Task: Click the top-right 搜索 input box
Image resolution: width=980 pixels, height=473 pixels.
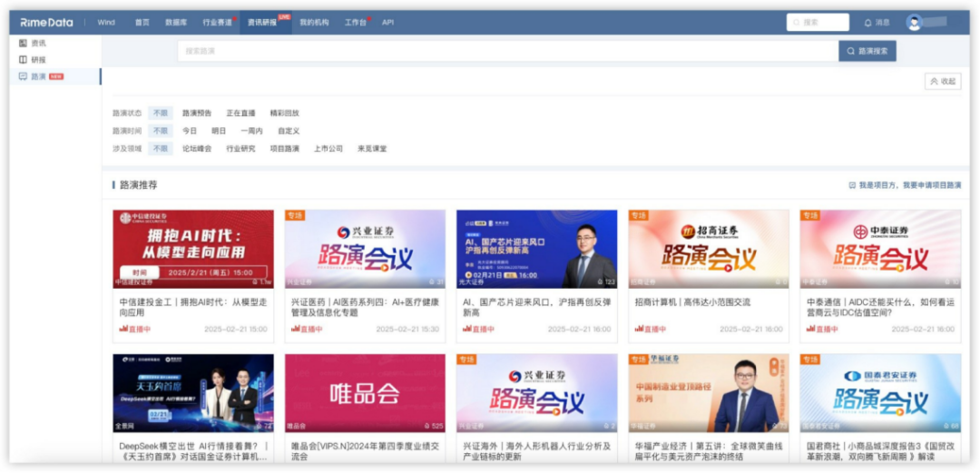Action: [818, 23]
